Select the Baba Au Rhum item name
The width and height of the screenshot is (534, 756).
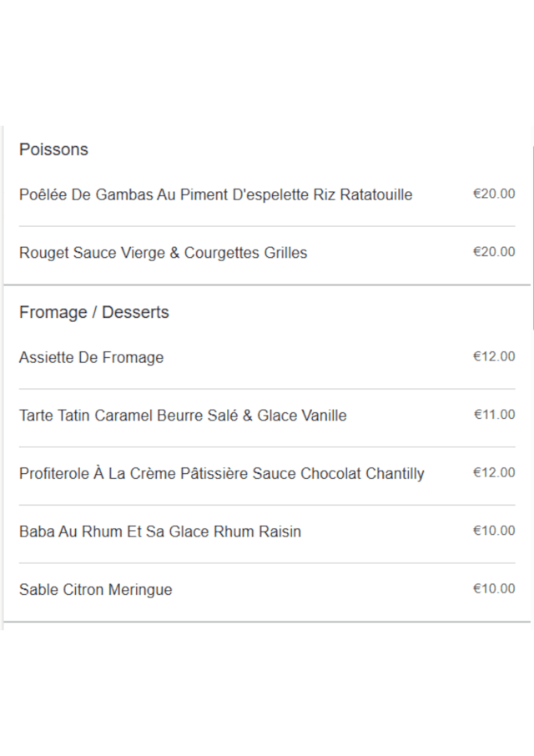[x=159, y=532]
